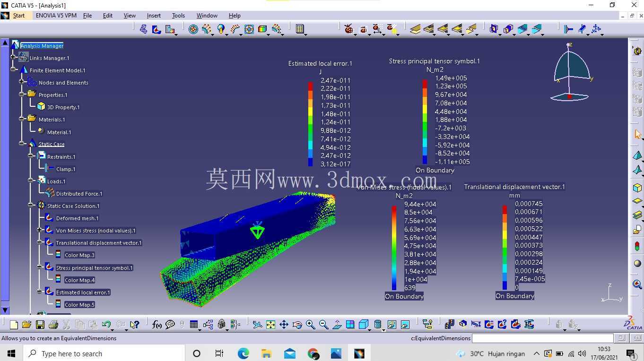Click the New document icon
The height and width of the screenshot is (361, 644).
click(14, 325)
